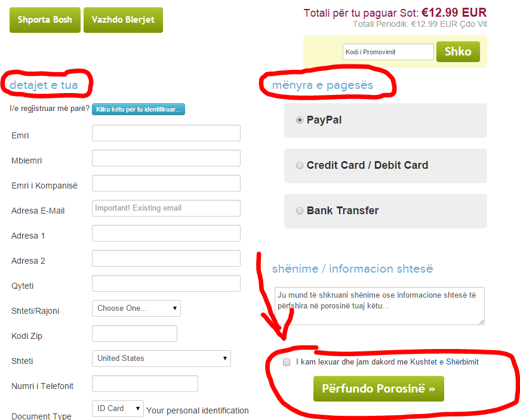Click the Vazhdo Blerjet button

click(123, 20)
